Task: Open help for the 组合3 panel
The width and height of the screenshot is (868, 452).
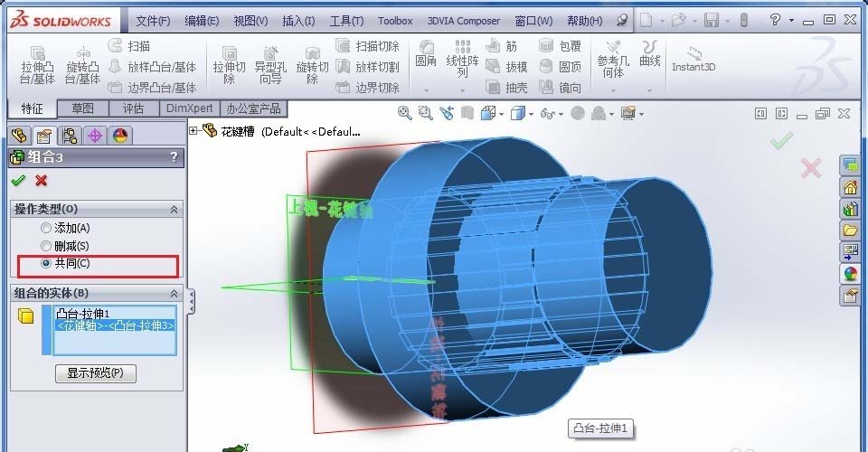Action: coord(174,157)
